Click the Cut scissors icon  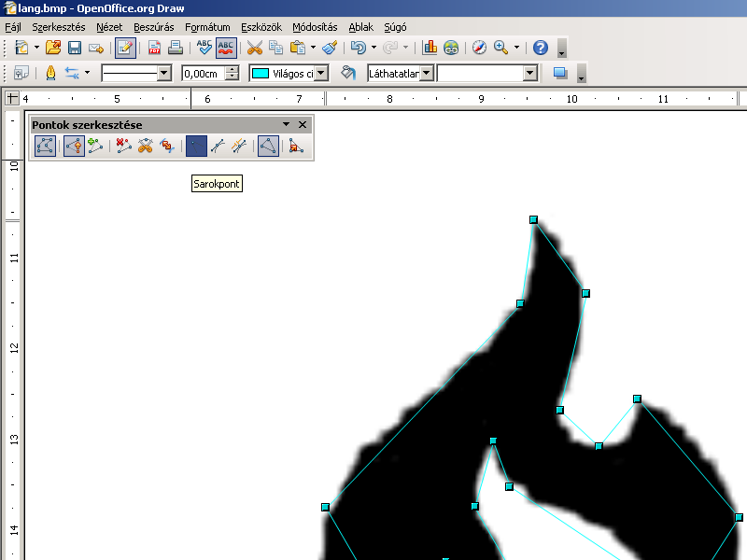click(x=254, y=48)
